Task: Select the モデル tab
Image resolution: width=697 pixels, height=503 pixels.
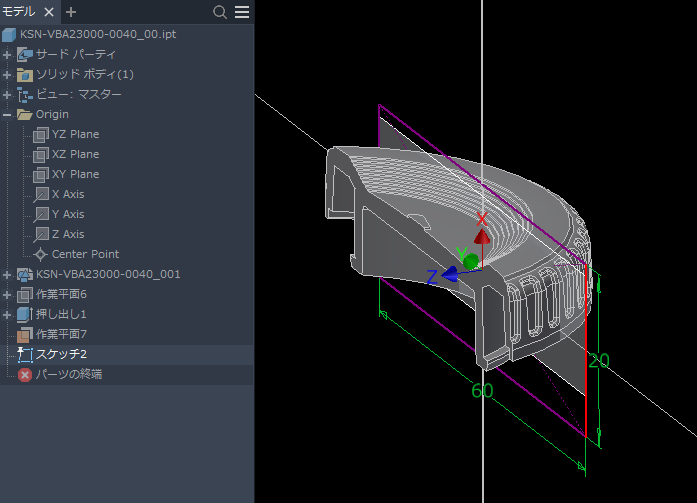Action: (x=20, y=12)
